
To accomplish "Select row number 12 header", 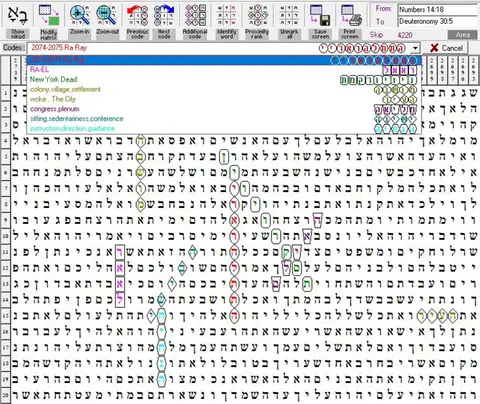I will (6, 268).
